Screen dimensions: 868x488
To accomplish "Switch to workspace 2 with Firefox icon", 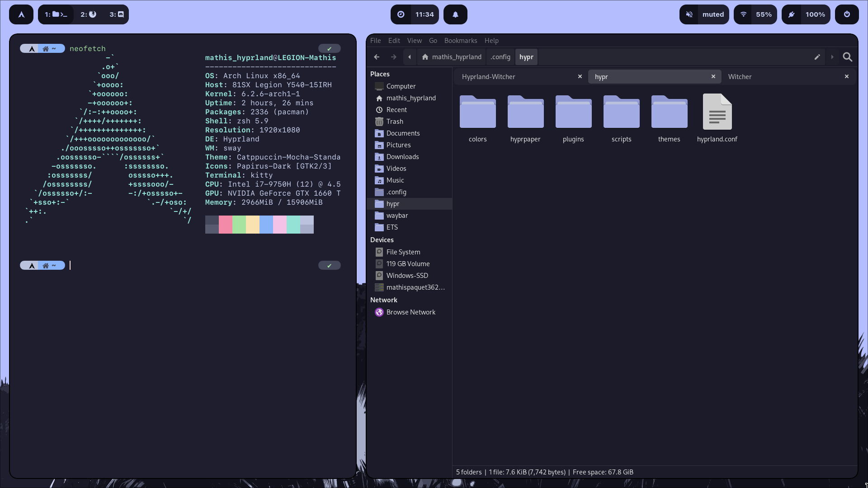I will (x=88, y=14).
